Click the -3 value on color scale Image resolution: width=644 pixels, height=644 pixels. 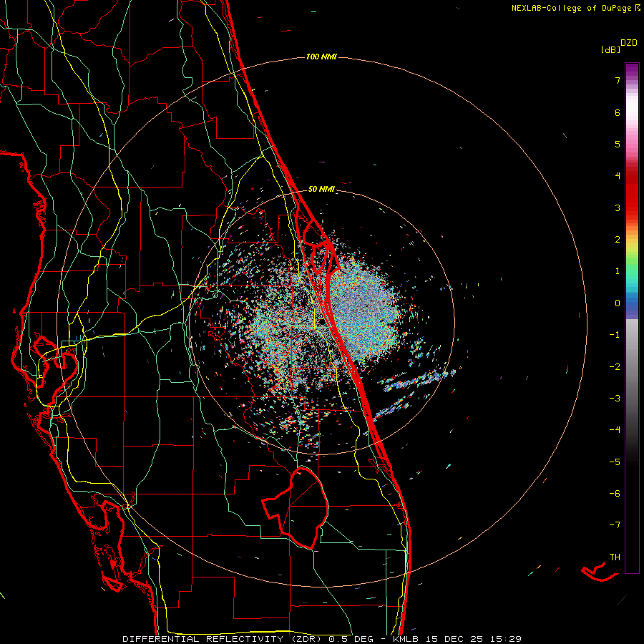coord(615,399)
